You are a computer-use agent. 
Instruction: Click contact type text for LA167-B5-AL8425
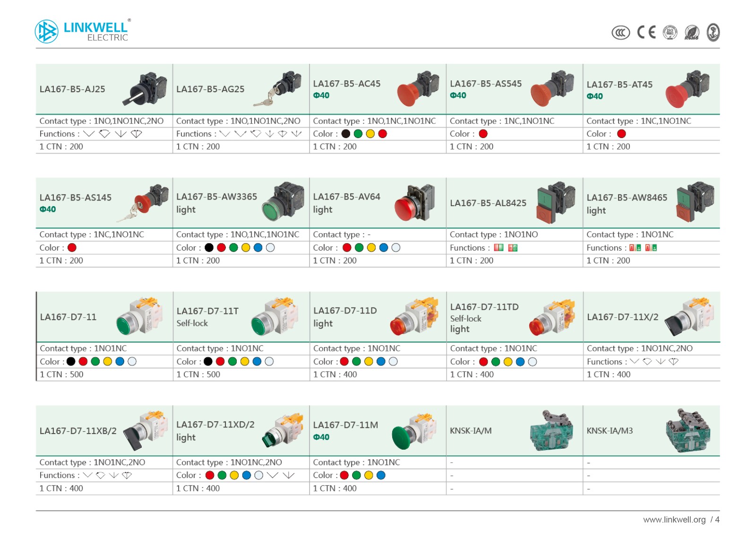click(x=494, y=235)
